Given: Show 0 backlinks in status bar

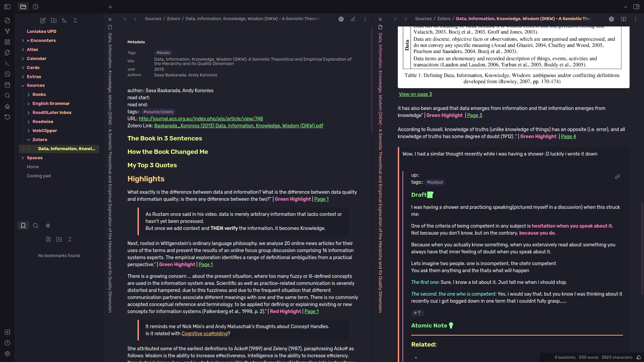Looking at the screenshot, I should coord(565,357).
